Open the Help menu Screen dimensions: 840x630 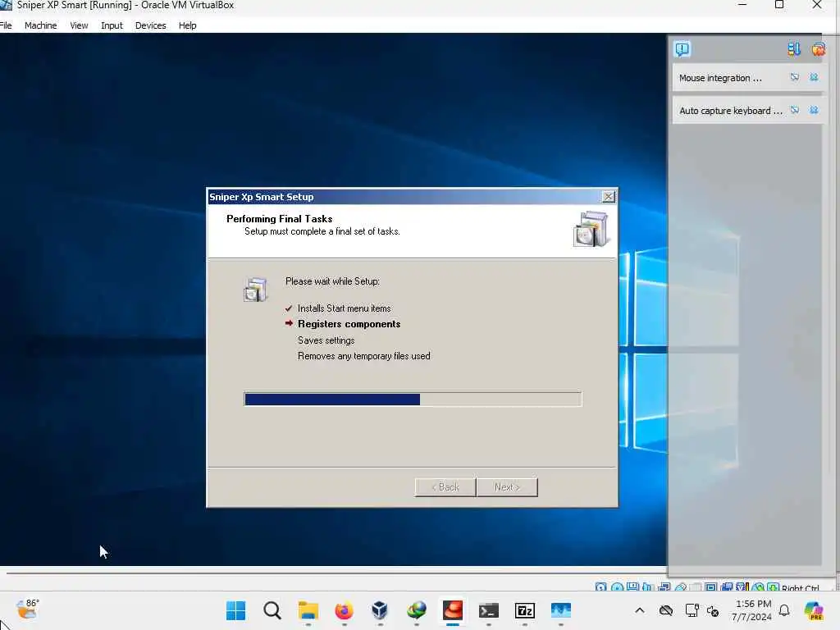coord(188,25)
